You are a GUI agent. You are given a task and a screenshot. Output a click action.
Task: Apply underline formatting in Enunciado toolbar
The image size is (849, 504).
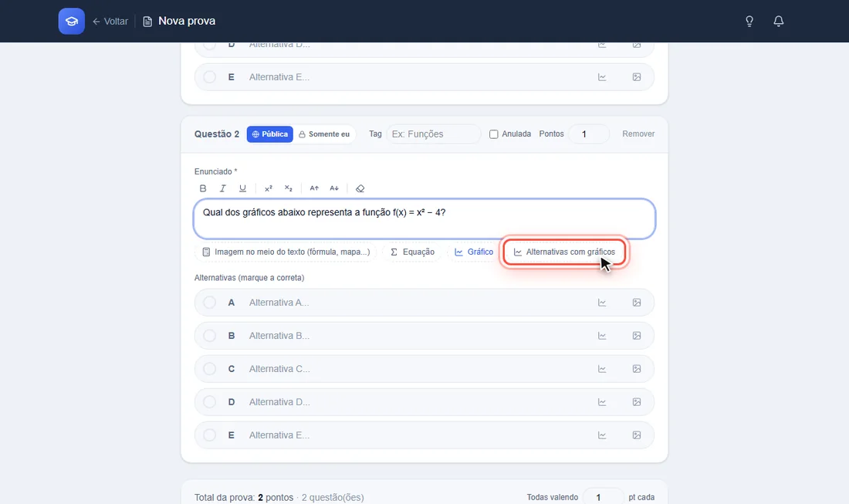click(242, 188)
